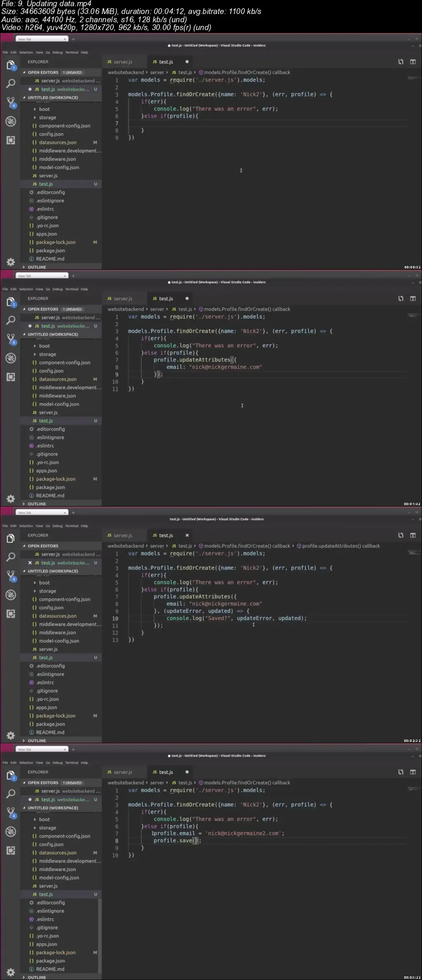Open Explorer icon in the 00:02:32 frame
Viewport: 422px width, 980px height.
click(x=11, y=539)
